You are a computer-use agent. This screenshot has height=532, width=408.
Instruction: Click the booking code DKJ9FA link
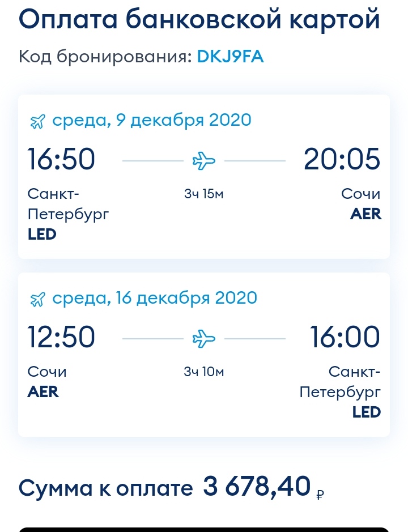point(230,56)
